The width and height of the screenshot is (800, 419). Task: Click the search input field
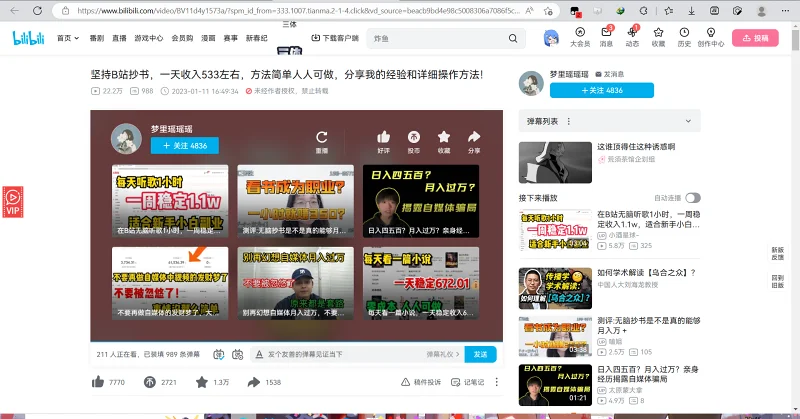[439, 38]
